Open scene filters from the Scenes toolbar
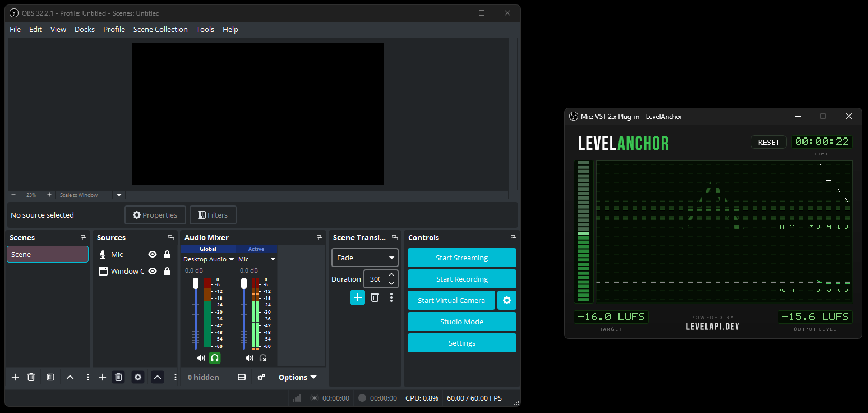This screenshot has height=413, width=868. pyautogui.click(x=50, y=377)
